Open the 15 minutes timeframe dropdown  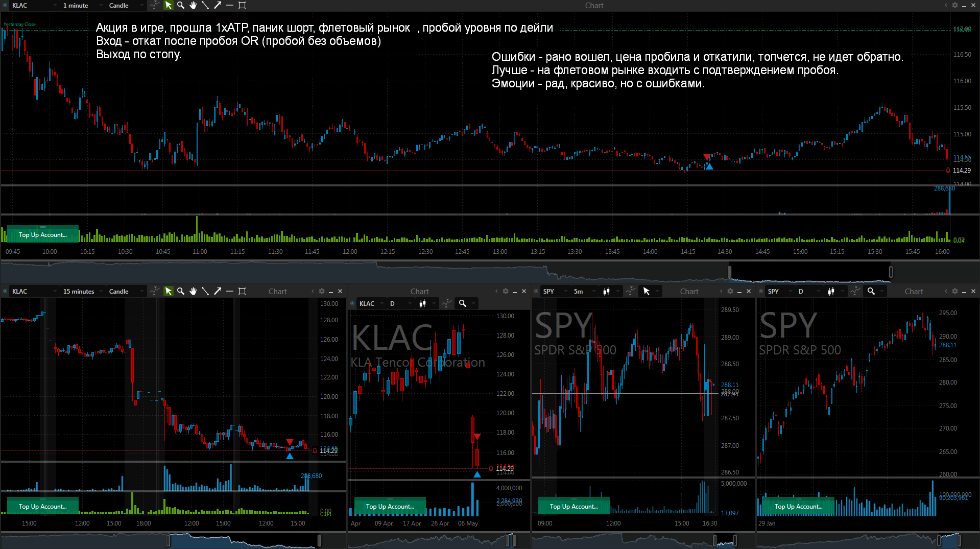(83, 291)
